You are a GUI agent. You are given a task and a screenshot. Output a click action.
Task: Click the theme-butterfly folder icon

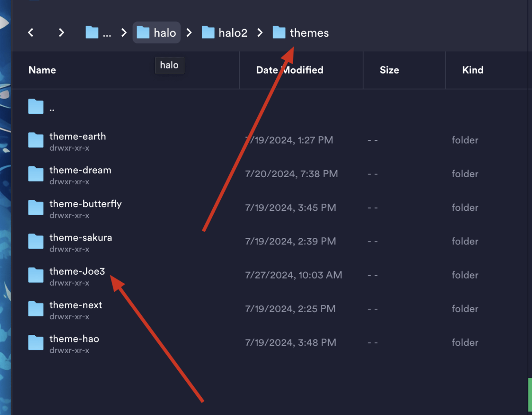coord(36,208)
